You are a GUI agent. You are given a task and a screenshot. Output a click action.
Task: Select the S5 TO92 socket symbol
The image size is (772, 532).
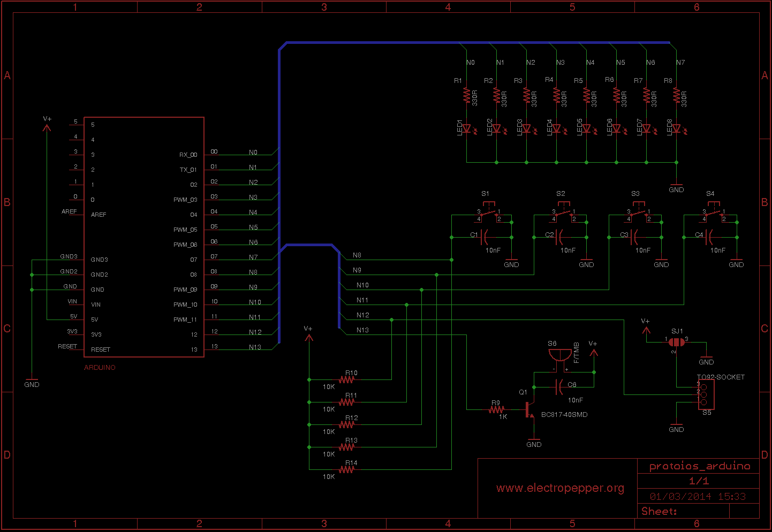pyautogui.click(x=706, y=394)
